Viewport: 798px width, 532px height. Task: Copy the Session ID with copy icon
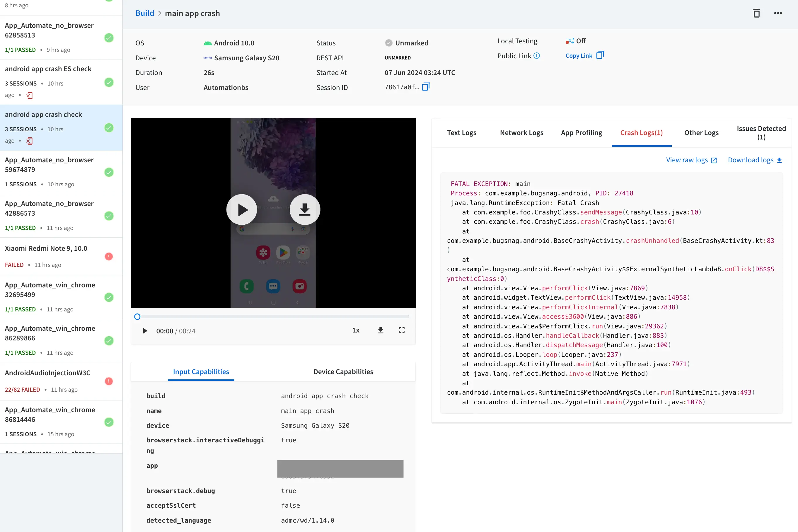point(426,87)
